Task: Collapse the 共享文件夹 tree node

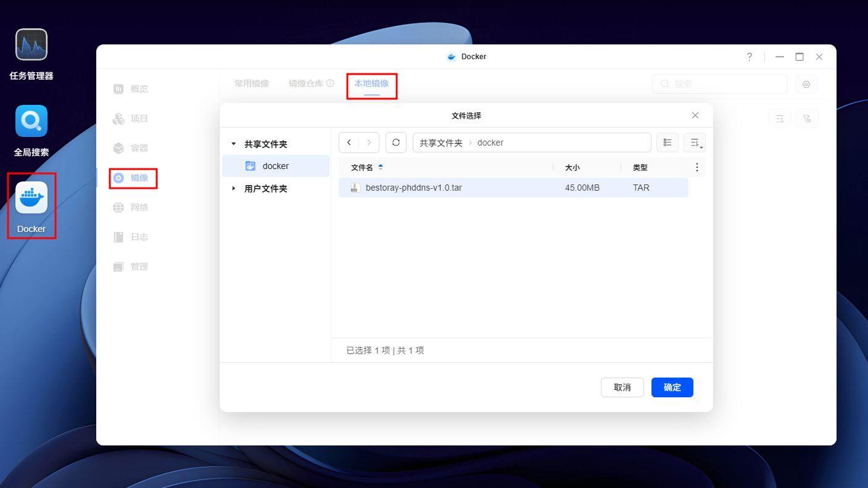Action: [234, 144]
